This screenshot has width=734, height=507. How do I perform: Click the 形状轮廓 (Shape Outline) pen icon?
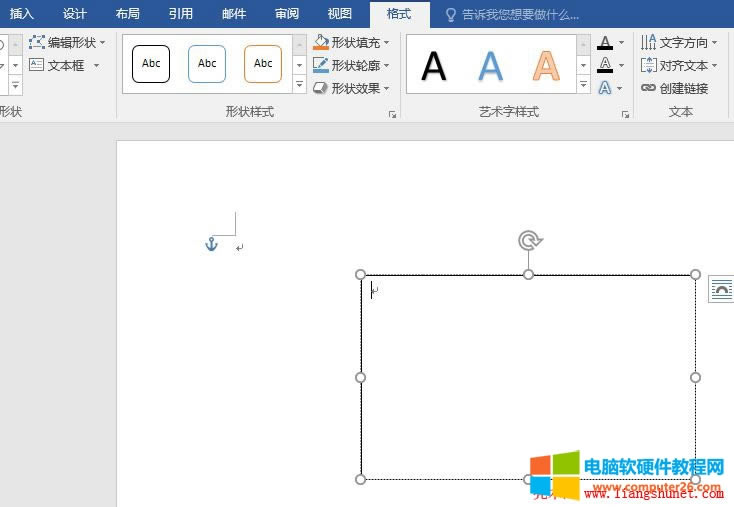coord(321,65)
